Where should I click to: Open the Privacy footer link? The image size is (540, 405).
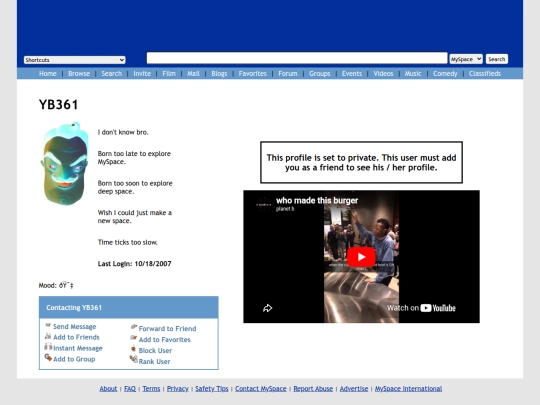(x=178, y=388)
